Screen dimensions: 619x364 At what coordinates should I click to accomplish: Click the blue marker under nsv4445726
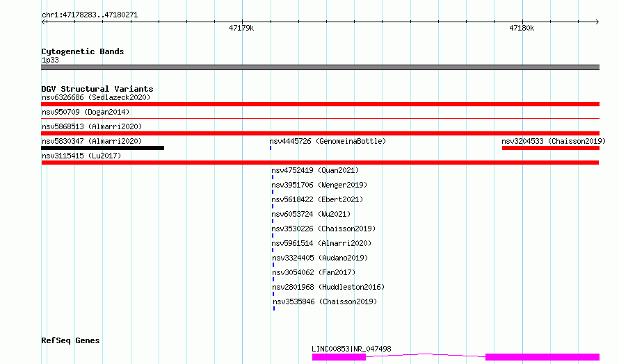click(271, 148)
